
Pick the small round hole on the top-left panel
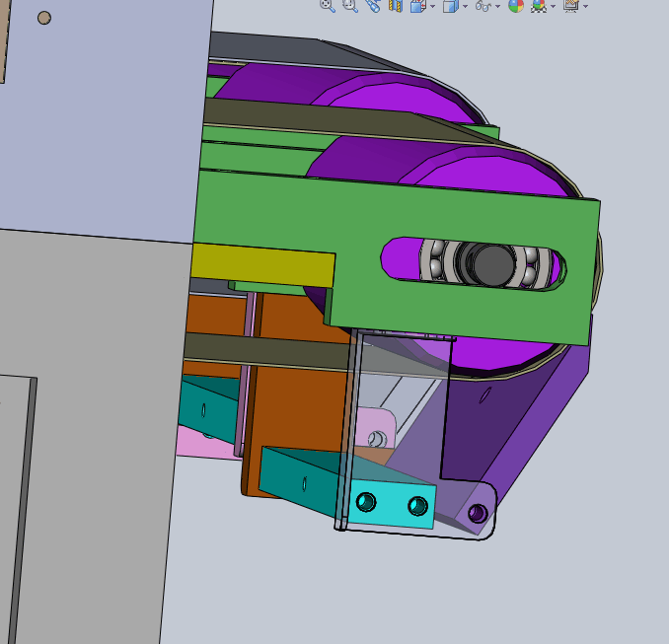click(x=43, y=18)
